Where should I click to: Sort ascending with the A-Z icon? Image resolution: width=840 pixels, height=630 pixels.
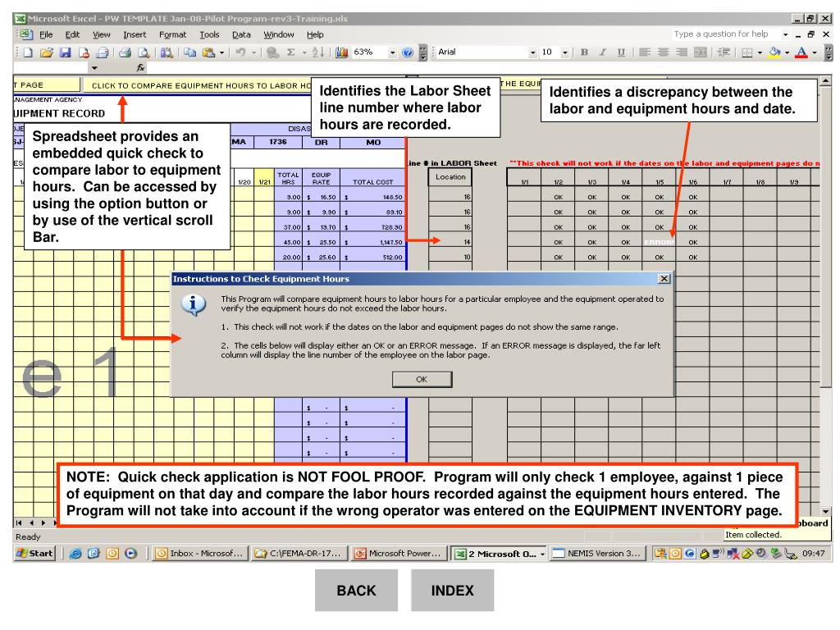[317, 52]
